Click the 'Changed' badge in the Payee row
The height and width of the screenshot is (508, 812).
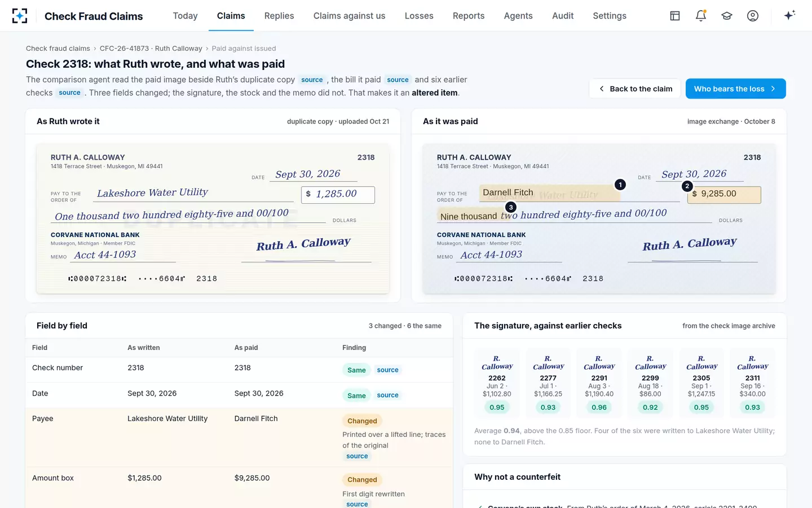click(x=362, y=421)
